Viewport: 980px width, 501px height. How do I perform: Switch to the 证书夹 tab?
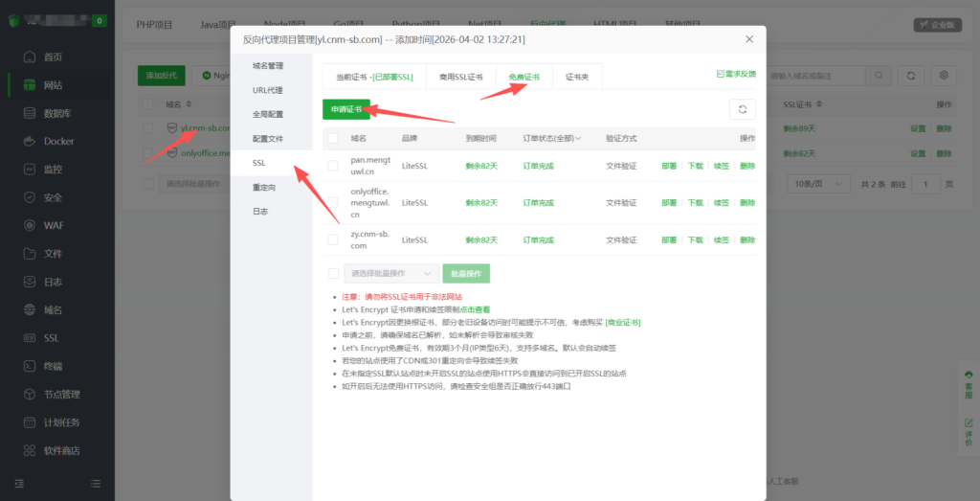pos(577,77)
